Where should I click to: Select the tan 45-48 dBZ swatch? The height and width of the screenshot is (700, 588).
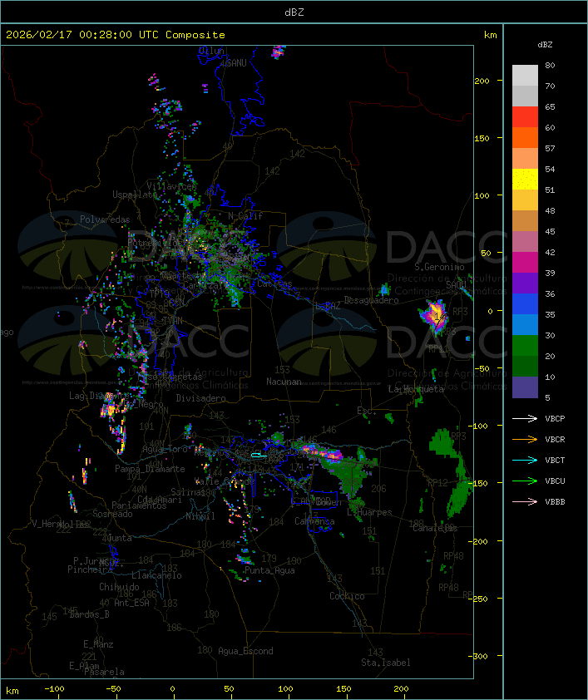[x=525, y=221]
